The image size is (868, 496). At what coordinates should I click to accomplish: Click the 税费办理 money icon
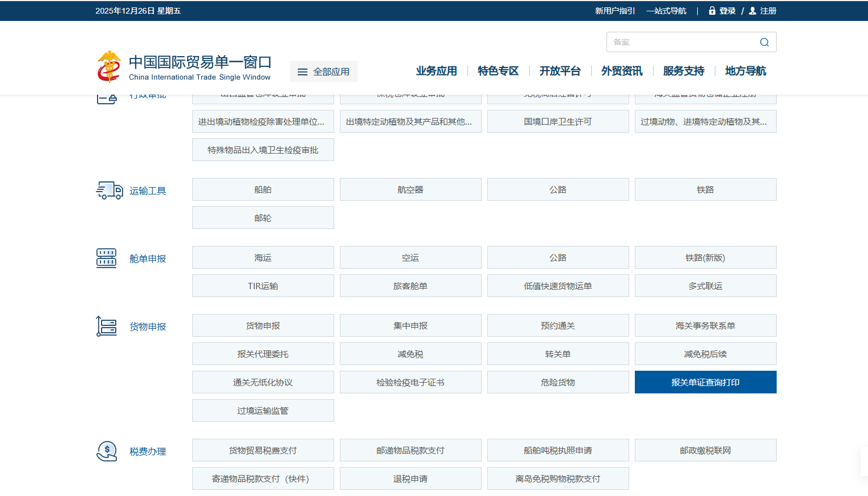point(107,451)
